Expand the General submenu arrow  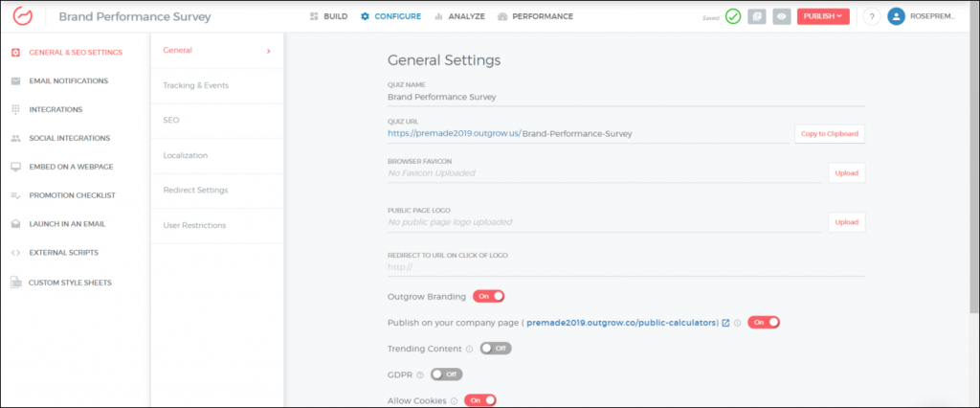pos(268,51)
